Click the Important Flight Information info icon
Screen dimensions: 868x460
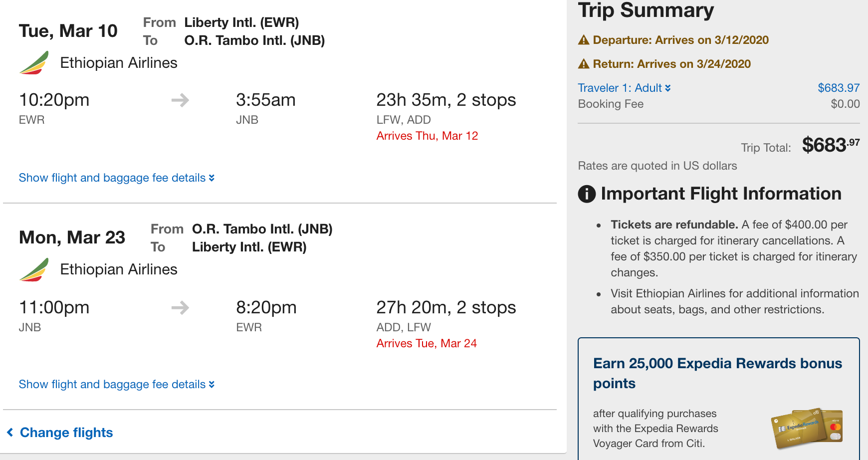[587, 194]
